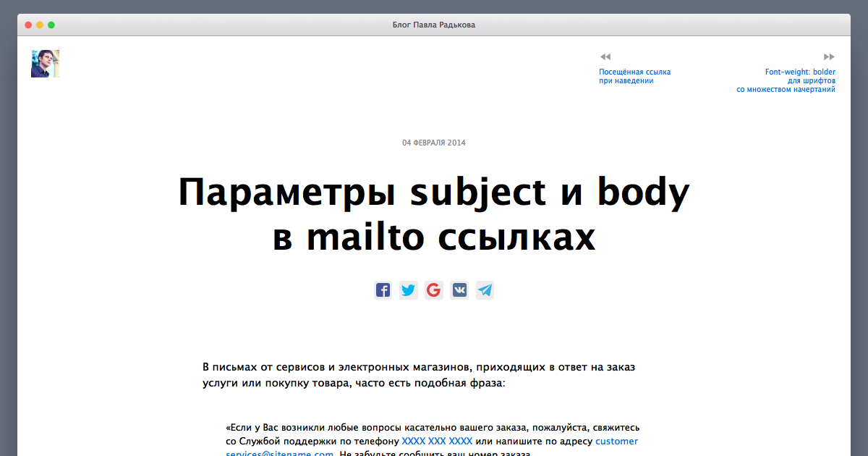Screen dimensions: 868x456
Task: Click the title bar "Блог Павла Радькова"
Action: [434, 24]
